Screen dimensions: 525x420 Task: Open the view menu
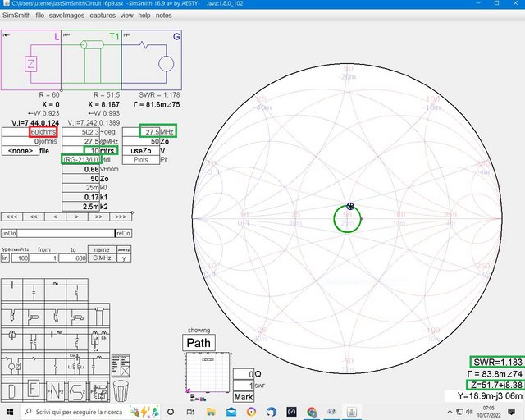127,16
